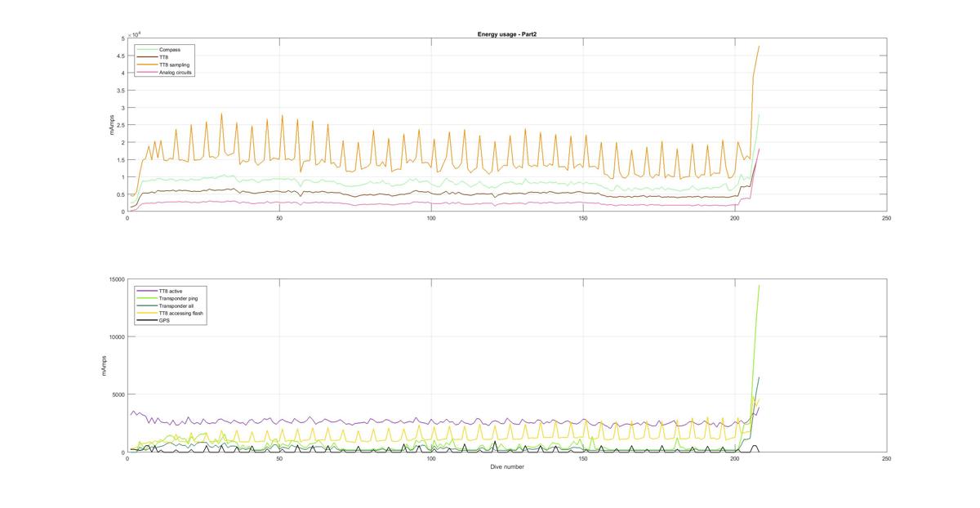Select the 'TT8 sampling' legend label

175,65
